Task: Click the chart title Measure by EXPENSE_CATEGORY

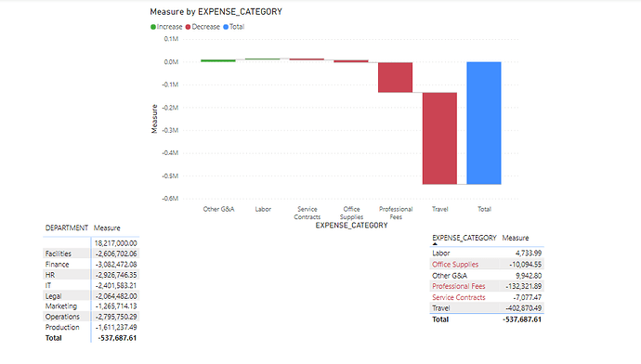Action: tap(216, 12)
